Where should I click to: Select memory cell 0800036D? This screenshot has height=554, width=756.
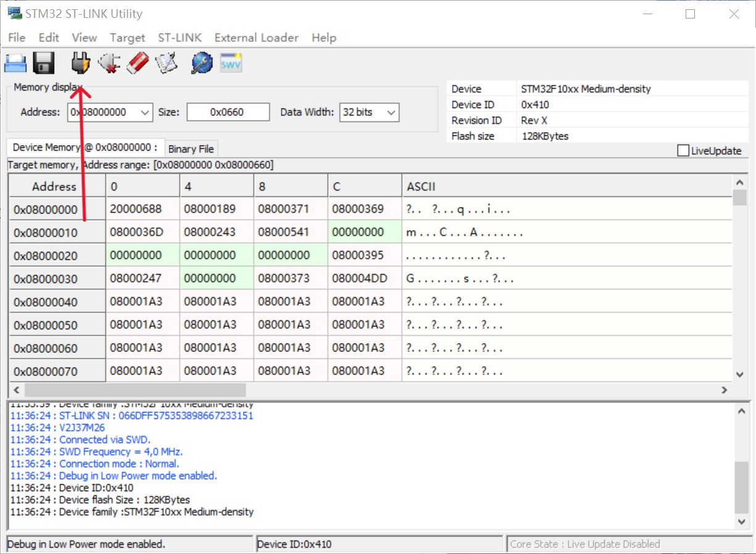[143, 232]
